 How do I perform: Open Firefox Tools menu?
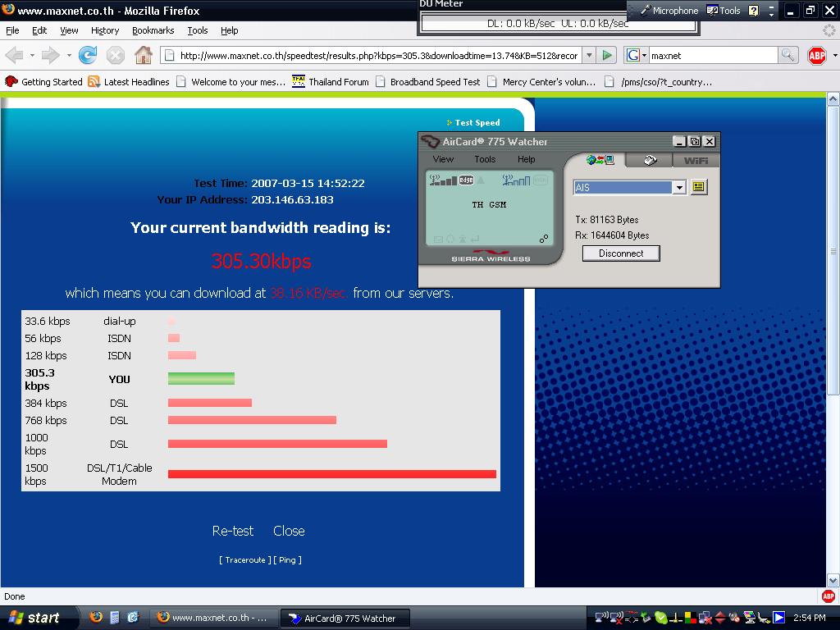point(198,30)
